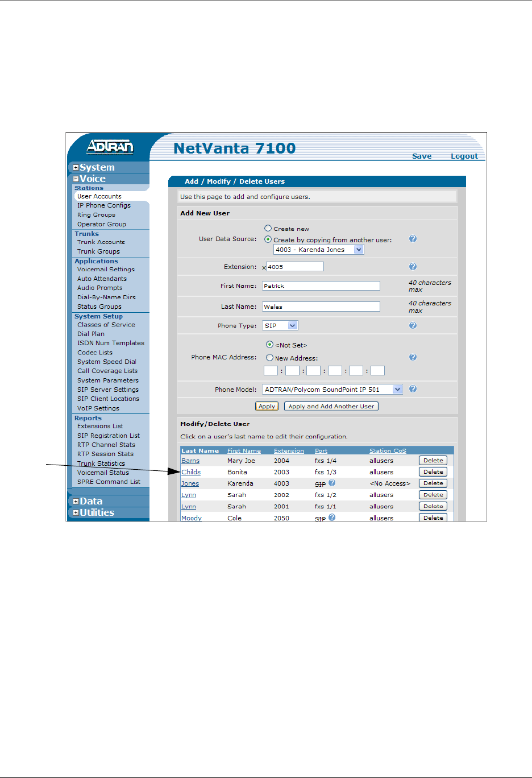This screenshot has height=778, width=532.
Task: Select Create by copying from another user
Action: pos(268,239)
